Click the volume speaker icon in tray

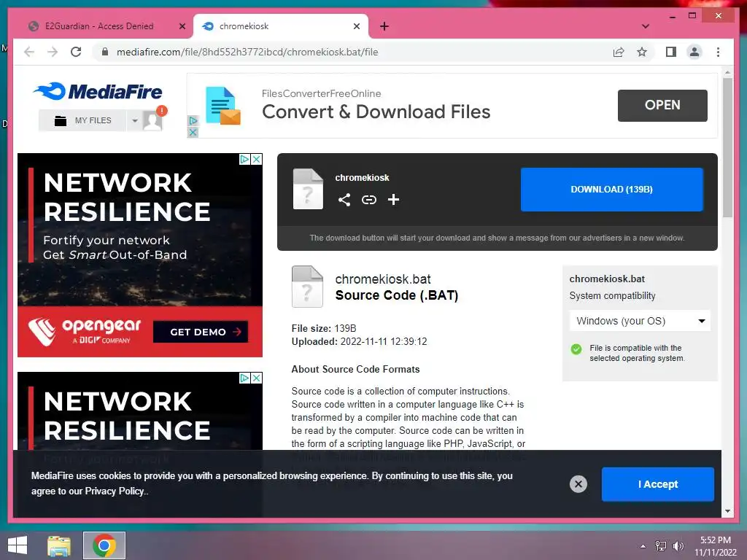point(678,545)
